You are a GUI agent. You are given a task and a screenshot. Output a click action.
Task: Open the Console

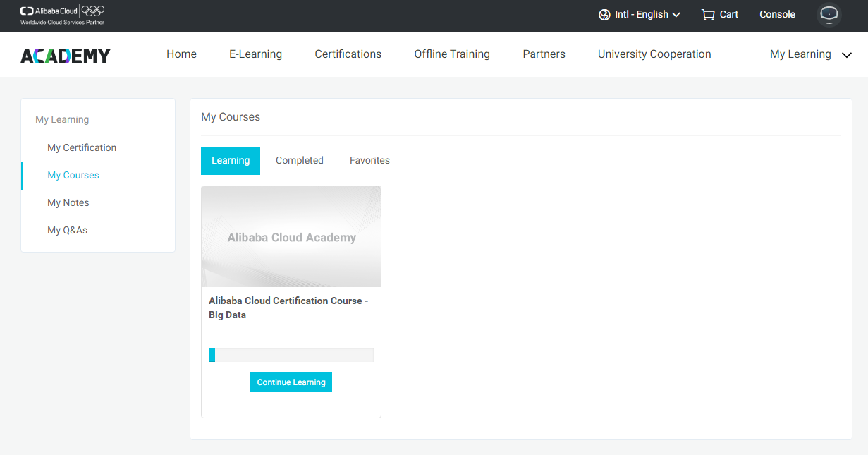(777, 14)
